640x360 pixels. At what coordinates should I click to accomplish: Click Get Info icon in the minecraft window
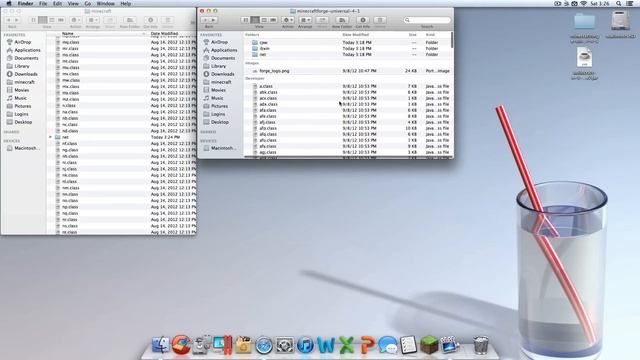(x=151, y=20)
